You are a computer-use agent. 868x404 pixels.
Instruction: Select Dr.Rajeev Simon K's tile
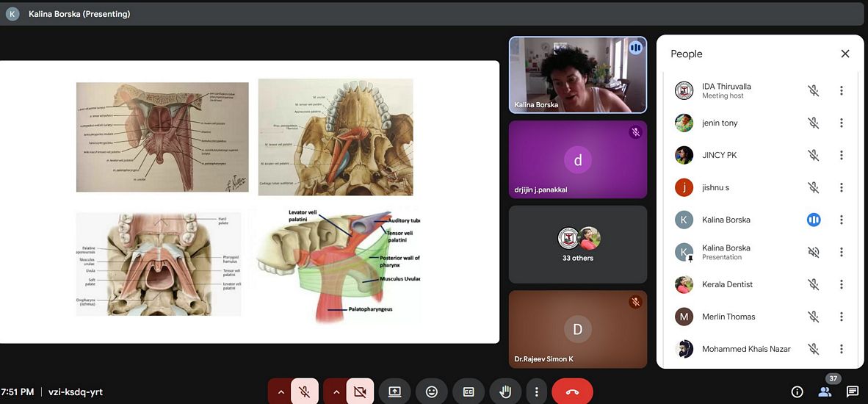tap(577, 329)
